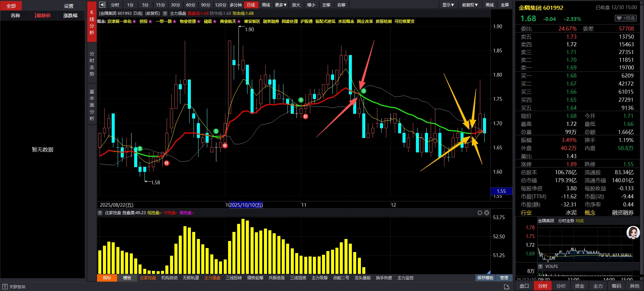This screenshot has height=291, width=644.
Task: Click the green S signal marker near 1.76
Action: 364,91
